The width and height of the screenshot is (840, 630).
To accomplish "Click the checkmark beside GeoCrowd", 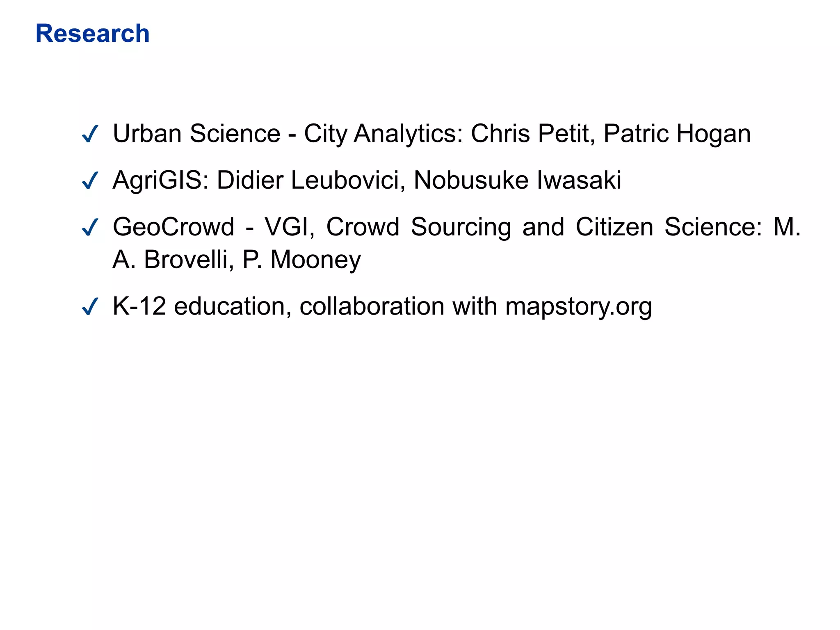I will pos(90,227).
